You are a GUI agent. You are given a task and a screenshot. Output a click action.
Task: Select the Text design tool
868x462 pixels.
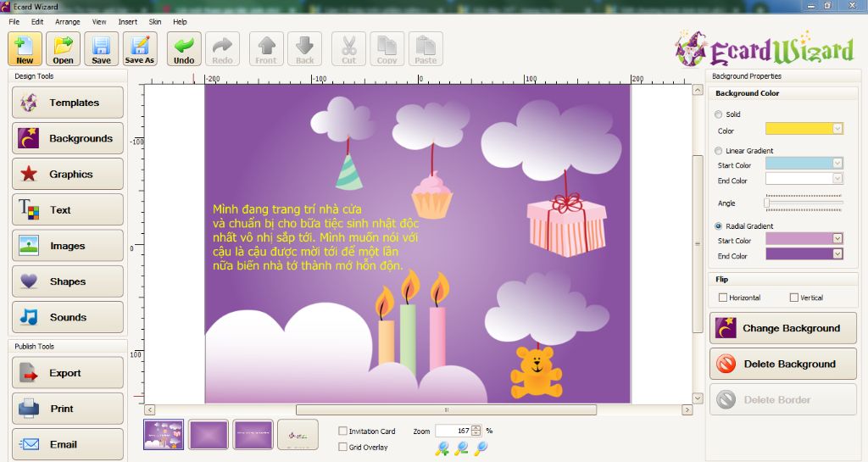(x=68, y=209)
